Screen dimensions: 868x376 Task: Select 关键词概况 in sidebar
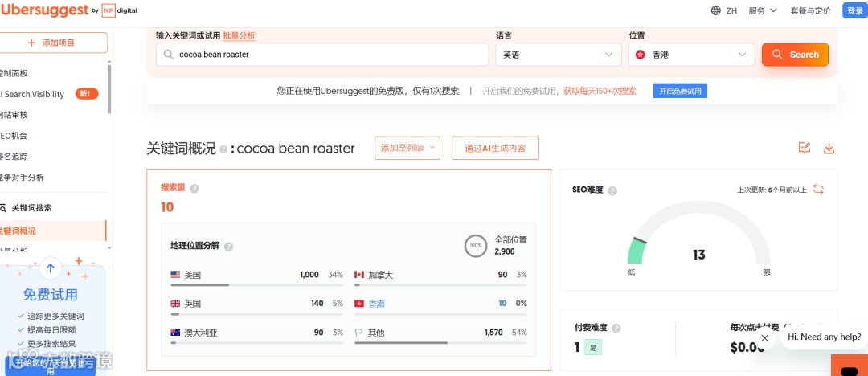tap(52, 231)
